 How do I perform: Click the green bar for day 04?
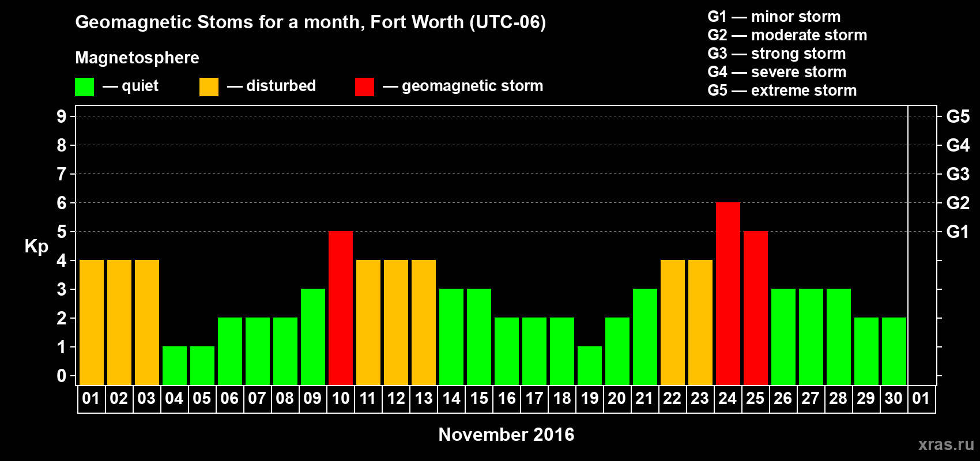(175, 366)
